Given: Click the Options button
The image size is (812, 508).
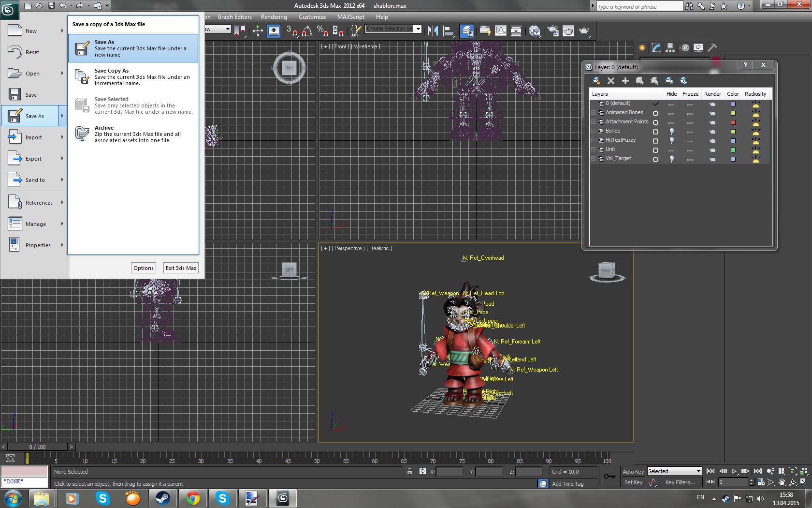Looking at the screenshot, I should click(x=144, y=268).
